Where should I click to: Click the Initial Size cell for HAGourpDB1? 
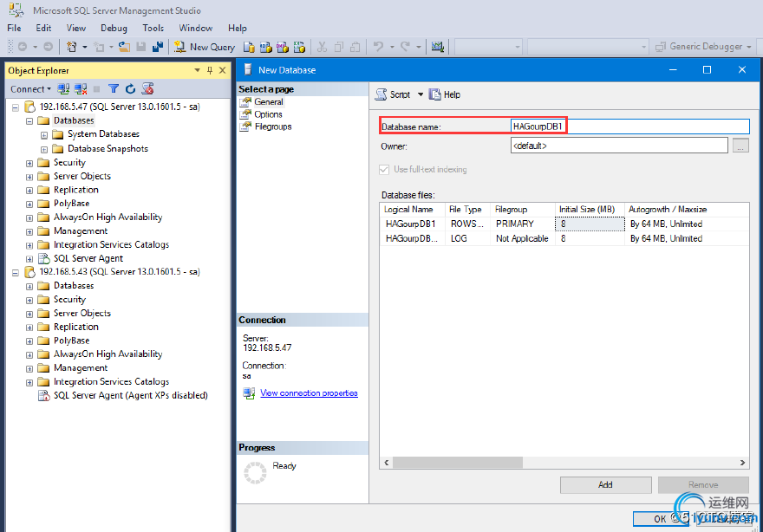590,224
